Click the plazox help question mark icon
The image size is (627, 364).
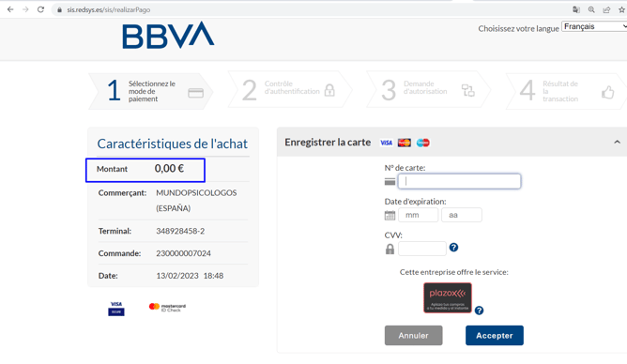[x=479, y=311]
